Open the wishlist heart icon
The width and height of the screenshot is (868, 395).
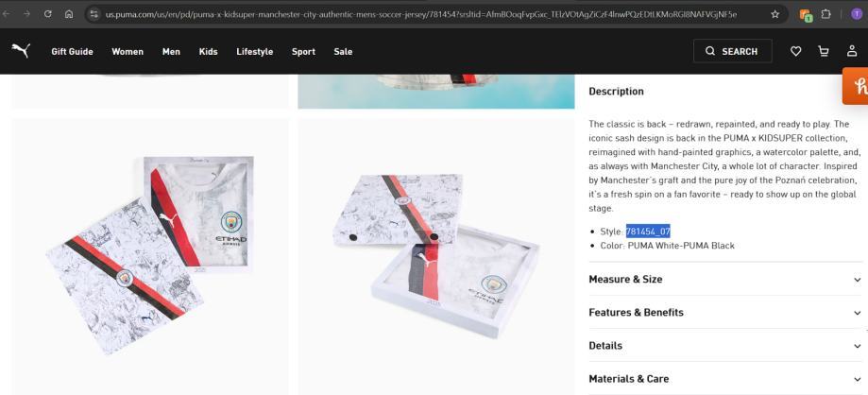(x=795, y=52)
